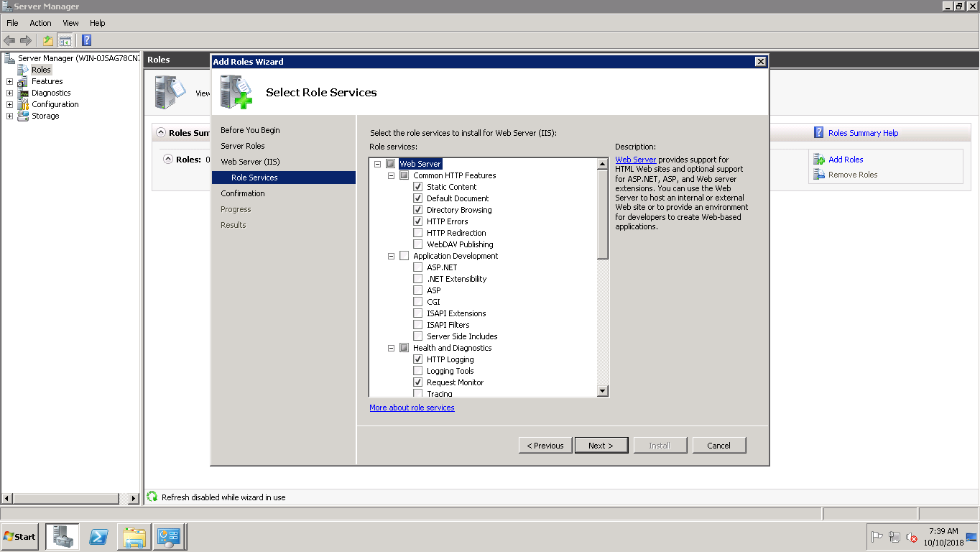
Task: Click the network tray icon
Action: (895, 537)
